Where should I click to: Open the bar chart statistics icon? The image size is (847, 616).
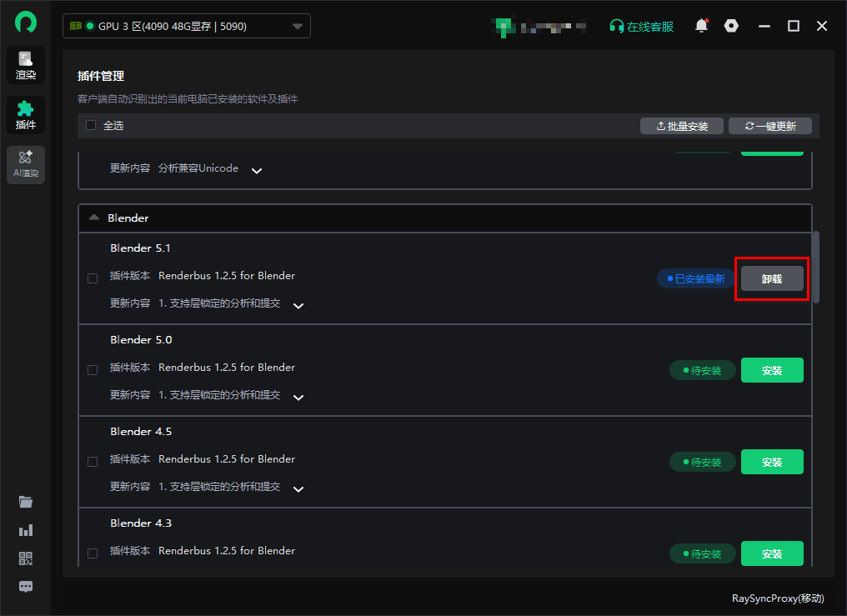click(x=26, y=530)
